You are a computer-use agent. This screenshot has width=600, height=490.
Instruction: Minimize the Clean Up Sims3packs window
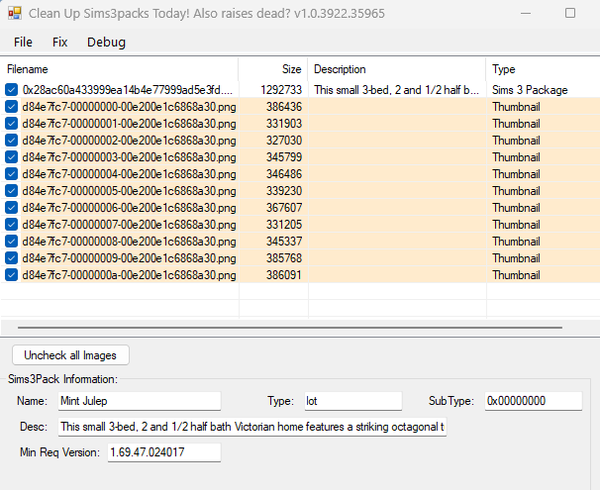(526, 13)
